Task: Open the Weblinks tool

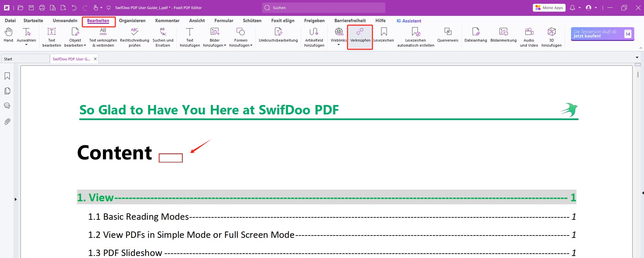Action: click(x=339, y=35)
